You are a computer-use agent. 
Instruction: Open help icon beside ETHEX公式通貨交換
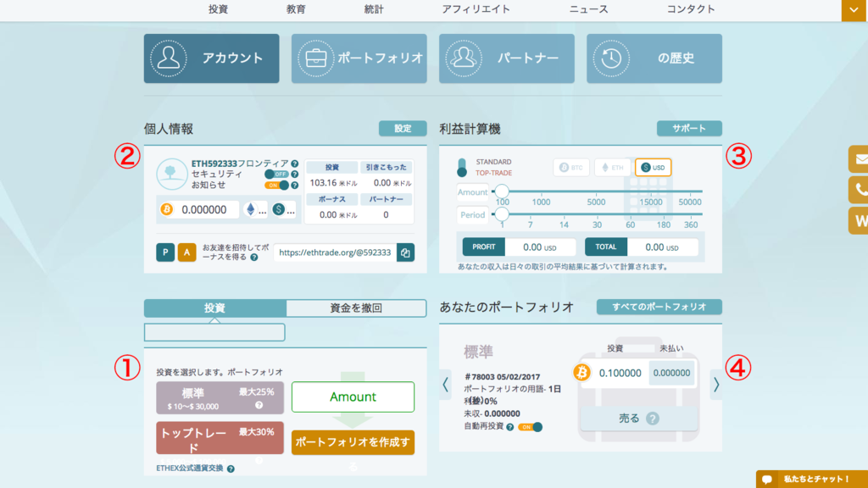click(231, 469)
